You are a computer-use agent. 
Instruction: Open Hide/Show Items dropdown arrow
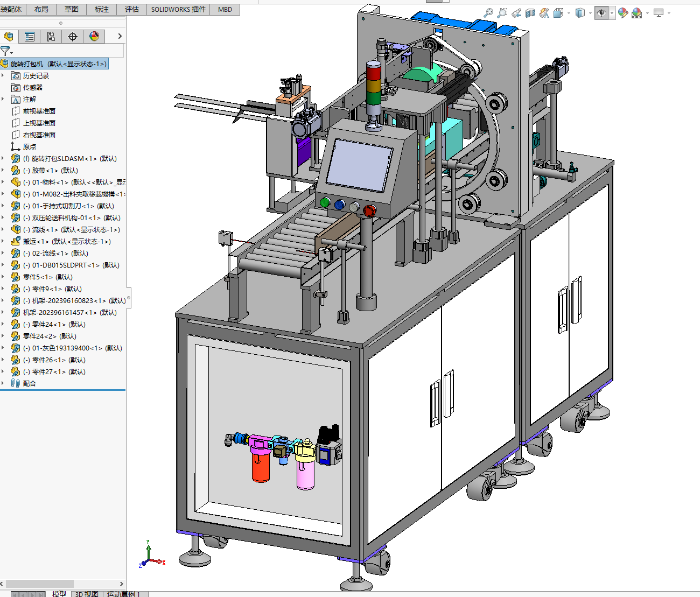(x=612, y=13)
